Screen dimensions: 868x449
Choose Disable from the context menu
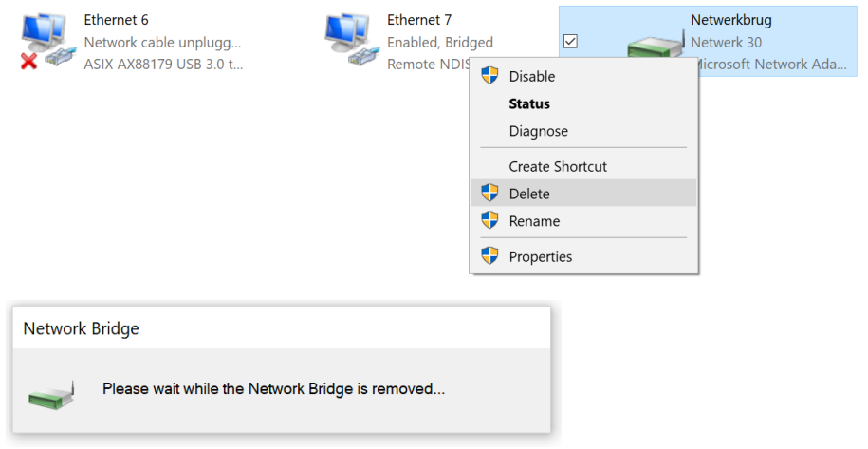tap(532, 76)
